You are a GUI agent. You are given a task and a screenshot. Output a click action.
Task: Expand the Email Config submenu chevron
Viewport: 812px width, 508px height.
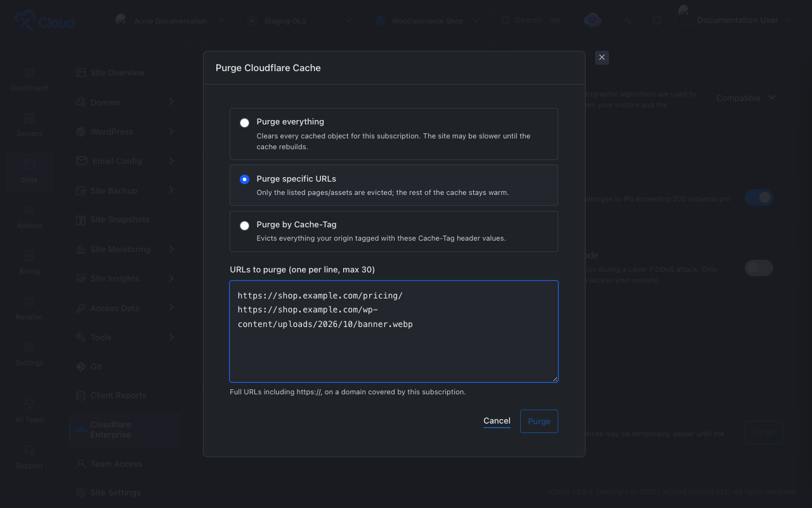pos(171,161)
